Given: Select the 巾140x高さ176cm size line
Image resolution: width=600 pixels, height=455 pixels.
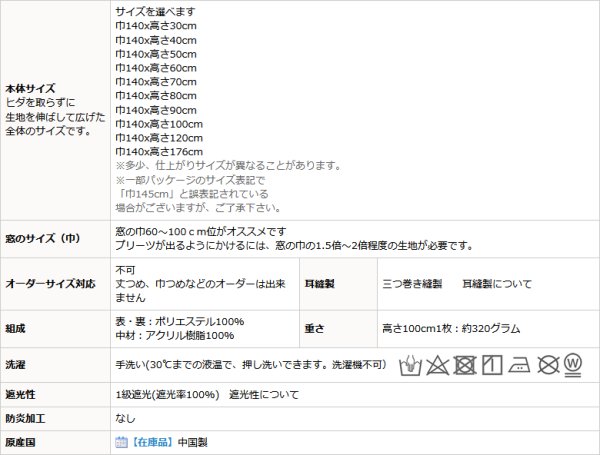Looking at the screenshot, I should coord(159,152).
